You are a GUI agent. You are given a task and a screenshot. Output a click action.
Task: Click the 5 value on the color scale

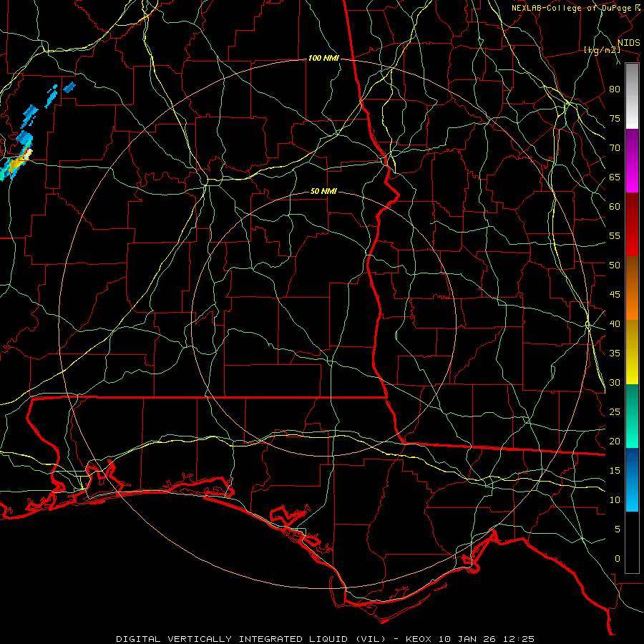point(618,530)
